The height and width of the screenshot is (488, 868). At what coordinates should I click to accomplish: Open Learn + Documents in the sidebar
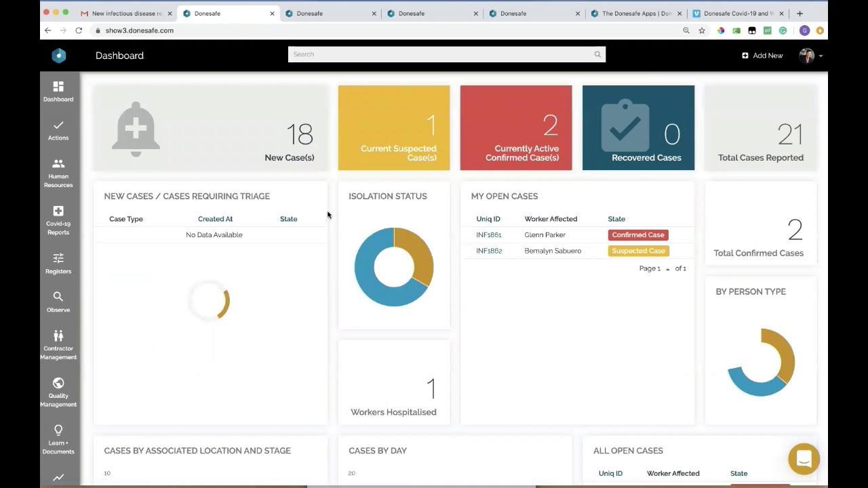pyautogui.click(x=58, y=440)
